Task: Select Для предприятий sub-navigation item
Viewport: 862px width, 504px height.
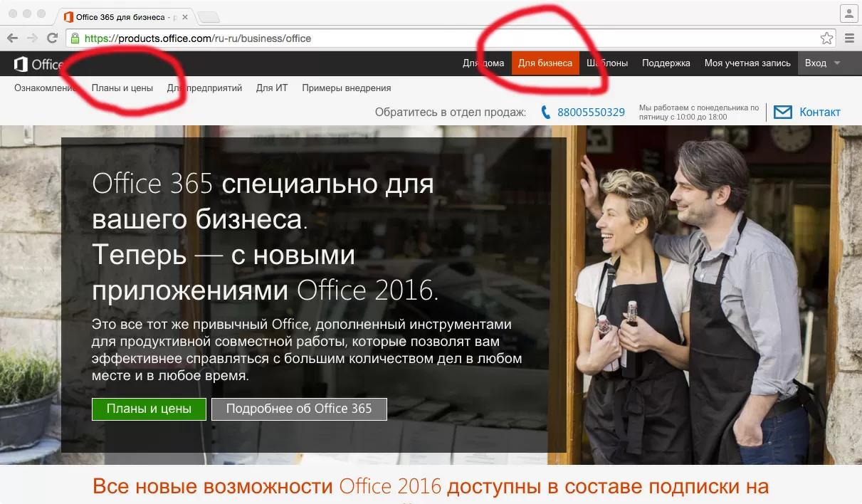Action: coord(205,88)
